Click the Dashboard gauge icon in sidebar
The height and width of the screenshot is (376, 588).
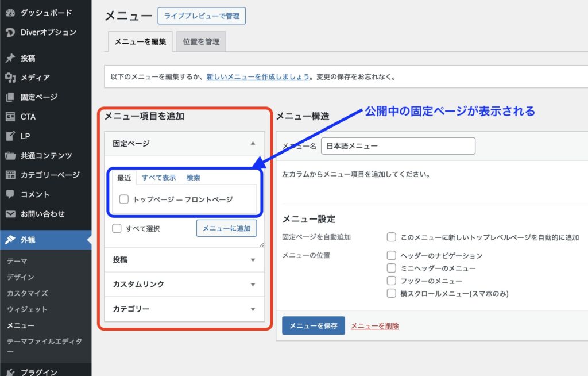click(10, 13)
